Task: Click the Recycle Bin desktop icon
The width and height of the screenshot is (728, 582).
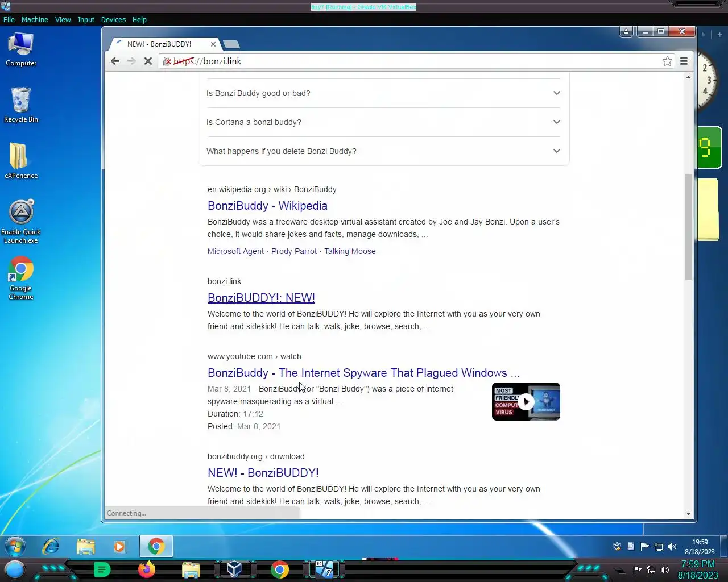Action: pos(21,105)
